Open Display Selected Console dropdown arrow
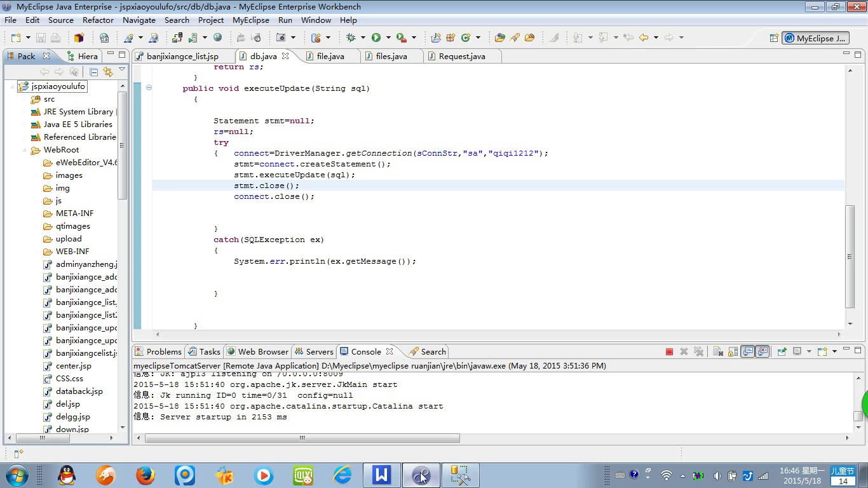 (x=809, y=351)
